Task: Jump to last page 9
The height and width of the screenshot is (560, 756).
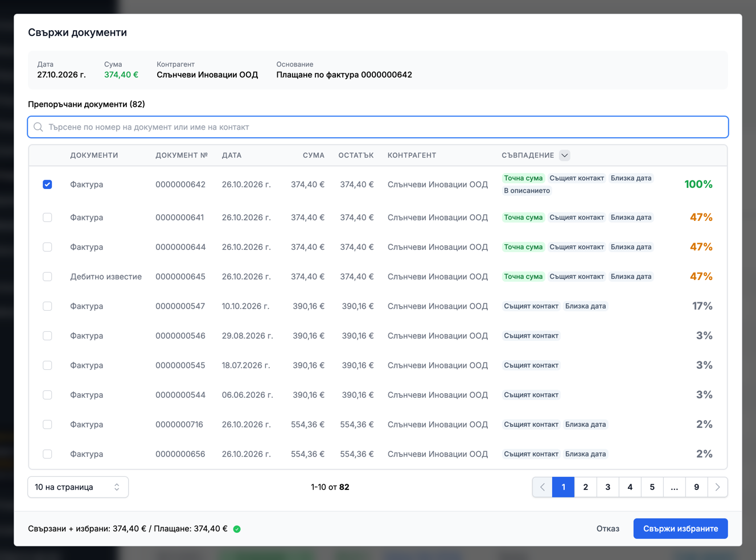Action: coord(696,487)
